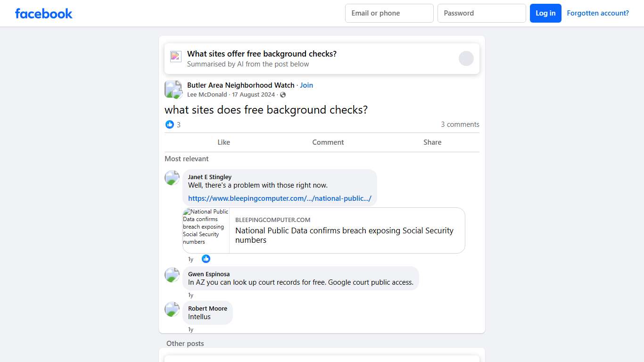The height and width of the screenshot is (362, 644).
Task: Click the AI summary thumbnail icon
Action: pos(175,56)
